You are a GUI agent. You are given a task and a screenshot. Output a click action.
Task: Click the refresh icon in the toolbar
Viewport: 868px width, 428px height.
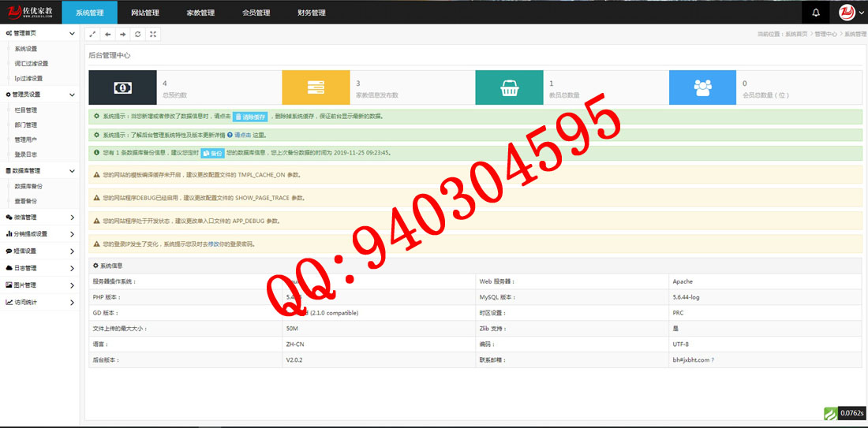coord(138,34)
